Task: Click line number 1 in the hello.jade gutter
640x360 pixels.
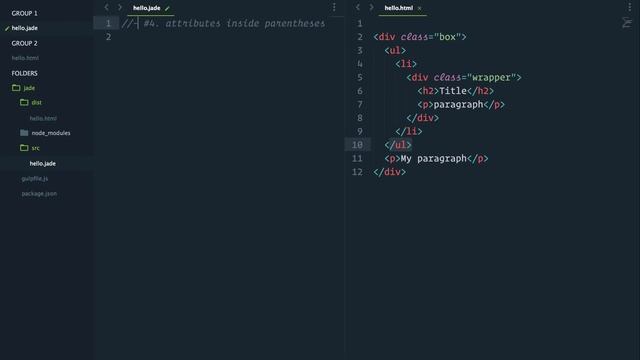Action: [x=108, y=23]
